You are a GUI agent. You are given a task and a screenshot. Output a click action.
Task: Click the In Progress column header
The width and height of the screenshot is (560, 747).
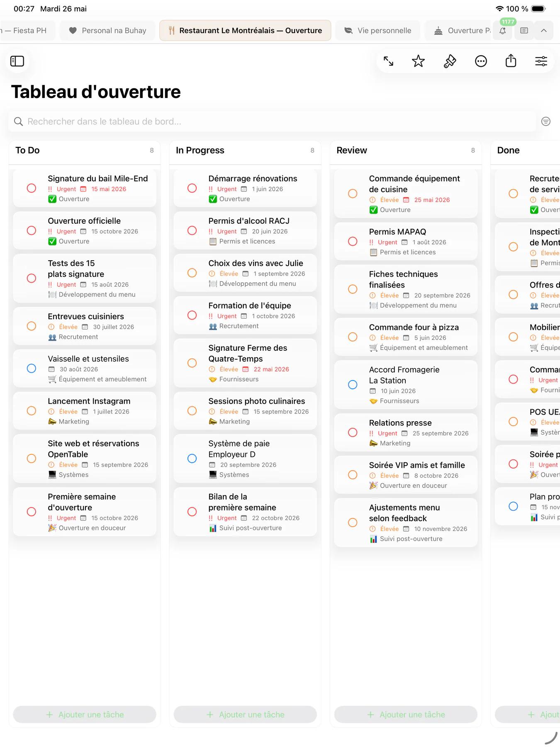[x=200, y=150]
